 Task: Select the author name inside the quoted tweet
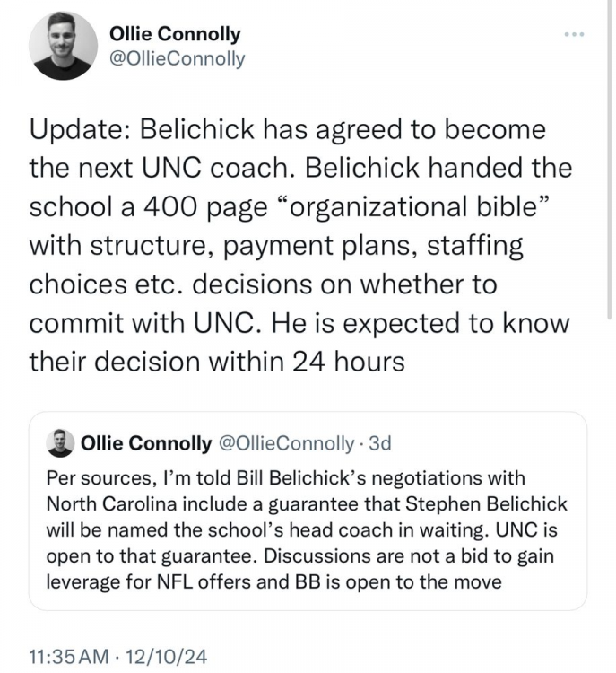(x=146, y=443)
